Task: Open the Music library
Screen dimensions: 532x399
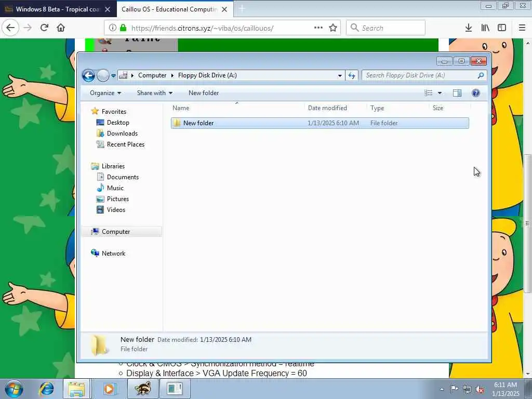Action: [115, 188]
